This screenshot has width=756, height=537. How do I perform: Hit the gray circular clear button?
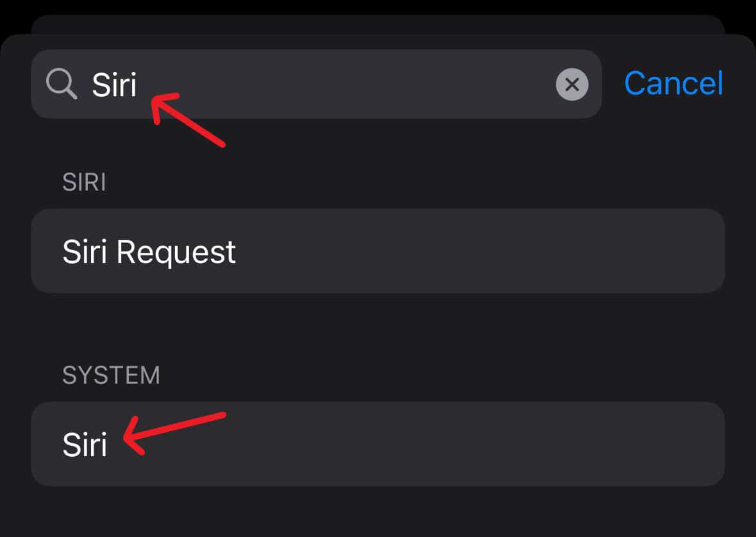572,84
